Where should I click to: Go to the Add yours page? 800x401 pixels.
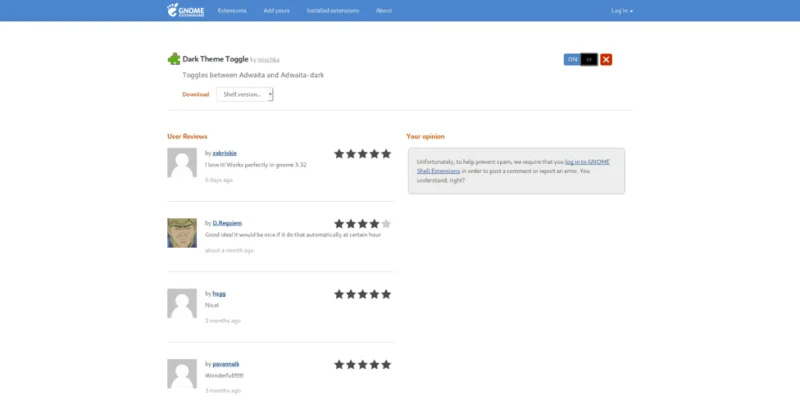pyautogui.click(x=277, y=11)
